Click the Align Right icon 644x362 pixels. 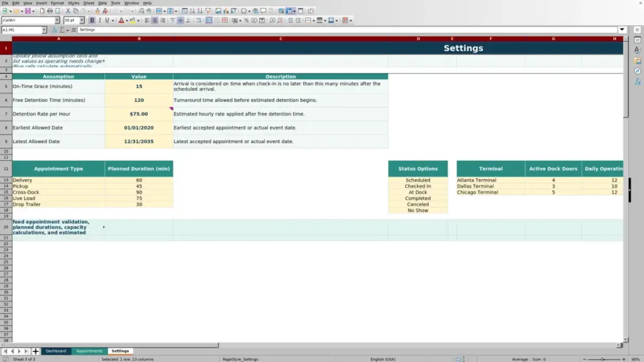163,20
